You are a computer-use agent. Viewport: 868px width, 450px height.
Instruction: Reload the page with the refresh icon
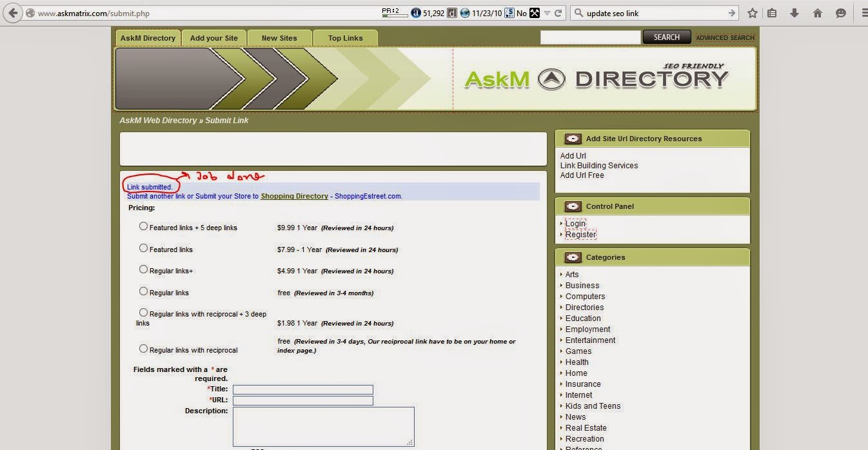point(558,13)
